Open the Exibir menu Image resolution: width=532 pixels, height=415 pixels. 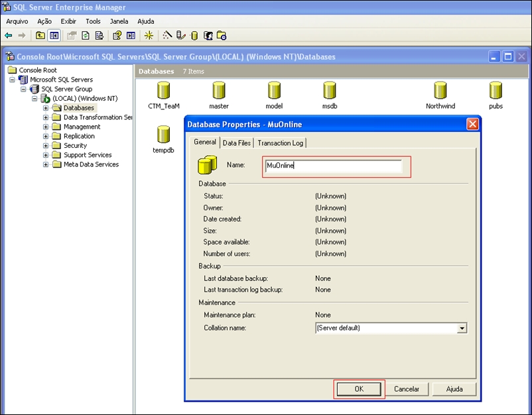[x=68, y=21]
